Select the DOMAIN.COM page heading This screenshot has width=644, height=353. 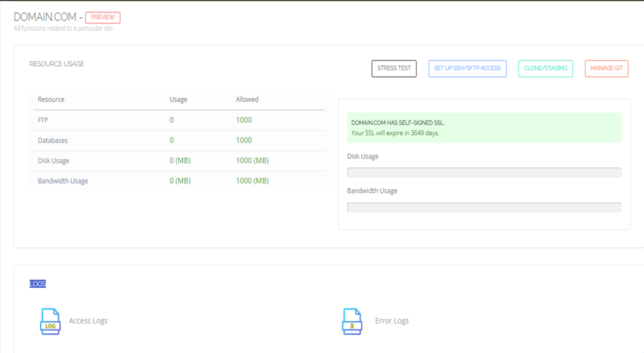pos(45,17)
